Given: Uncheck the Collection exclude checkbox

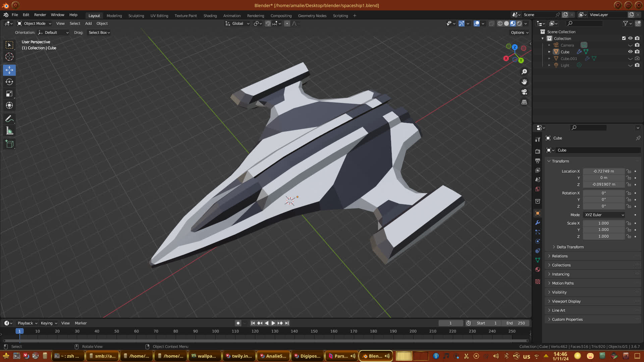Looking at the screenshot, I should (624, 38).
